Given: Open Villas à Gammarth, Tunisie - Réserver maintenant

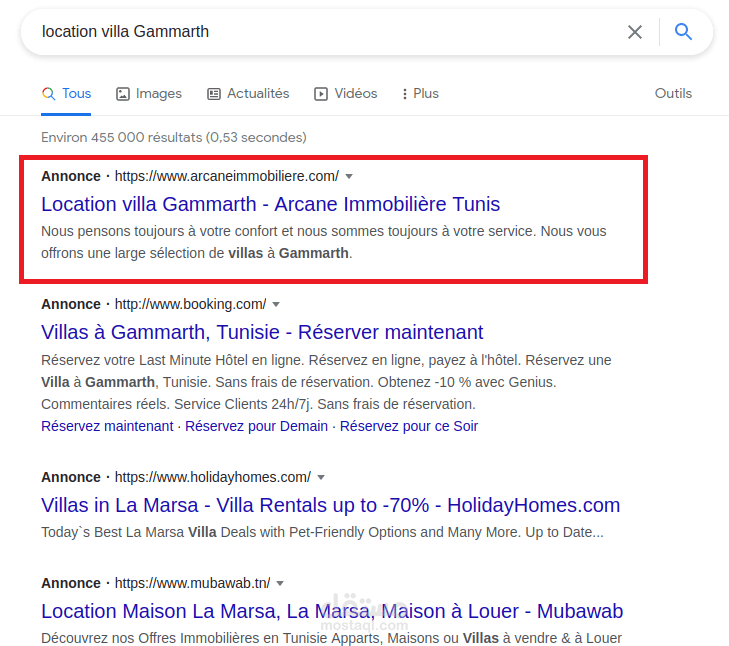Looking at the screenshot, I should point(262,333).
